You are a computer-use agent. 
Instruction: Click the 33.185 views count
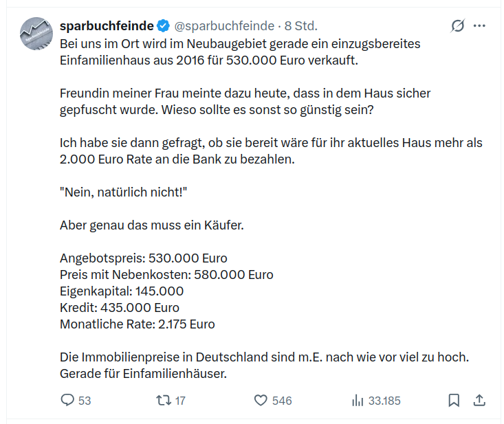(384, 401)
